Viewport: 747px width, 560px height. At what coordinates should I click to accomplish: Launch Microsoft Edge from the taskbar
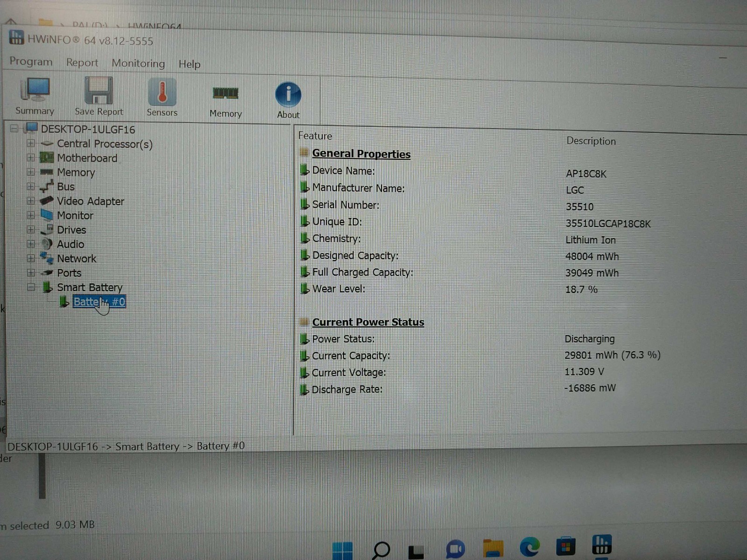[x=529, y=546]
